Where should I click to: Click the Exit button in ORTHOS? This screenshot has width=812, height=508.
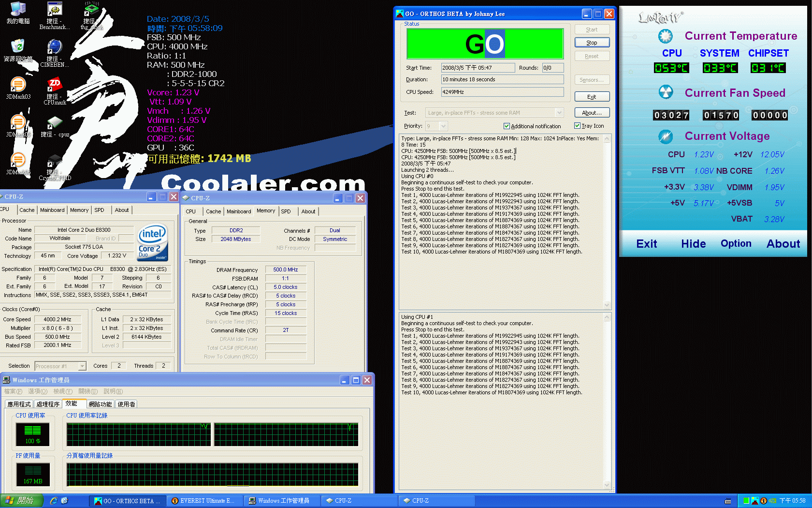[592, 97]
